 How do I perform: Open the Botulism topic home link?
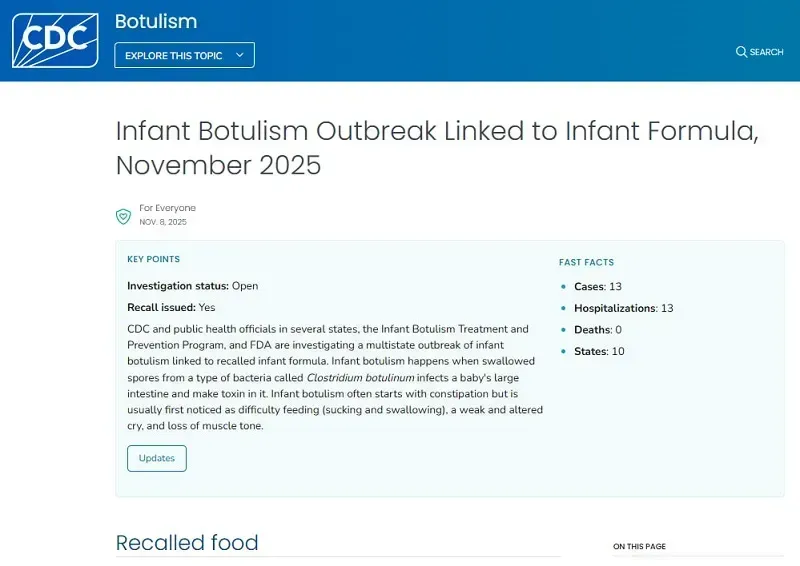[156, 21]
